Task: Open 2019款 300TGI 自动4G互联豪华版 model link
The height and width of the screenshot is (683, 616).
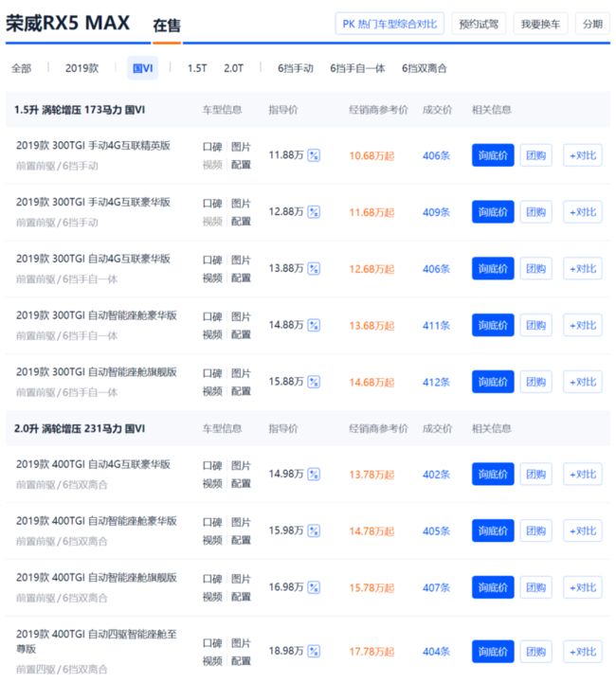Action: click(93, 259)
